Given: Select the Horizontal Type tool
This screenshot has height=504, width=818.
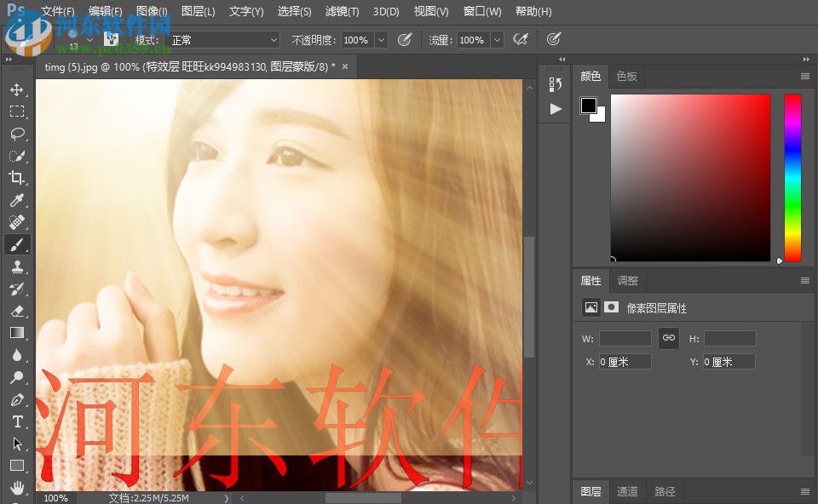Looking at the screenshot, I should click(17, 421).
